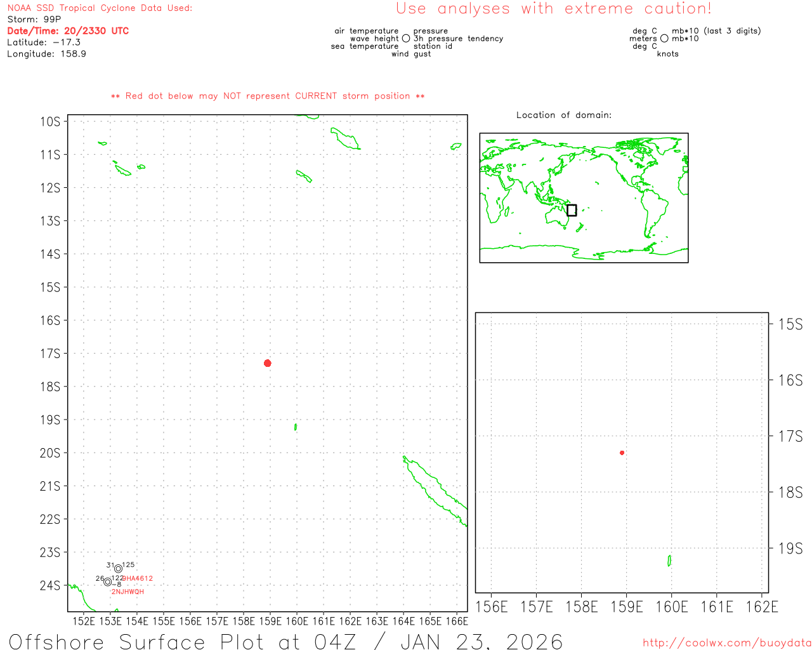Click the 20S latitude label
The width and height of the screenshot is (812, 650).
[51, 453]
